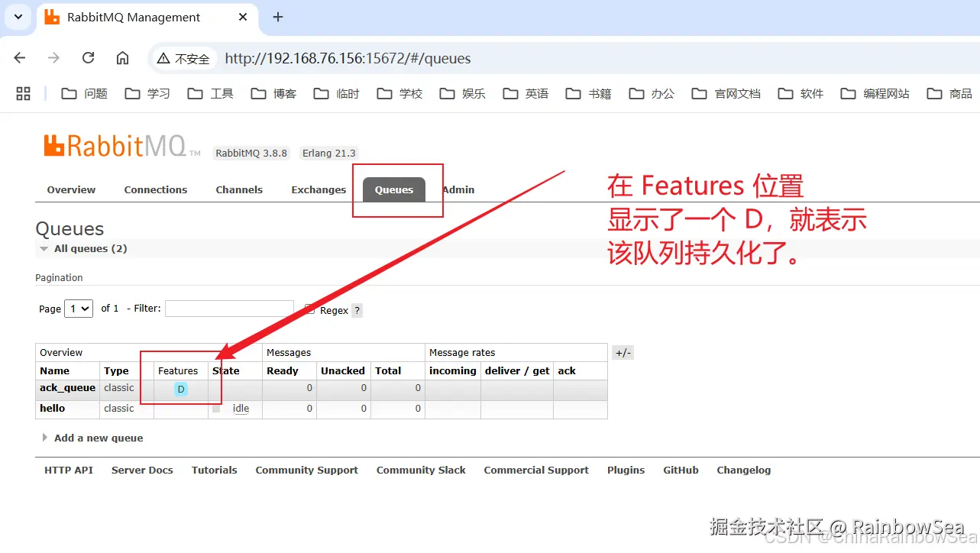This screenshot has height=553, width=980.
Task: Click the Filter text field
Action: pyautogui.click(x=229, y=309)
